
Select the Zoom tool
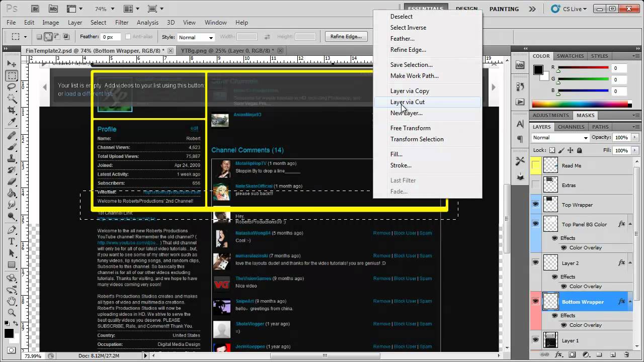click(x=12, y=313)
